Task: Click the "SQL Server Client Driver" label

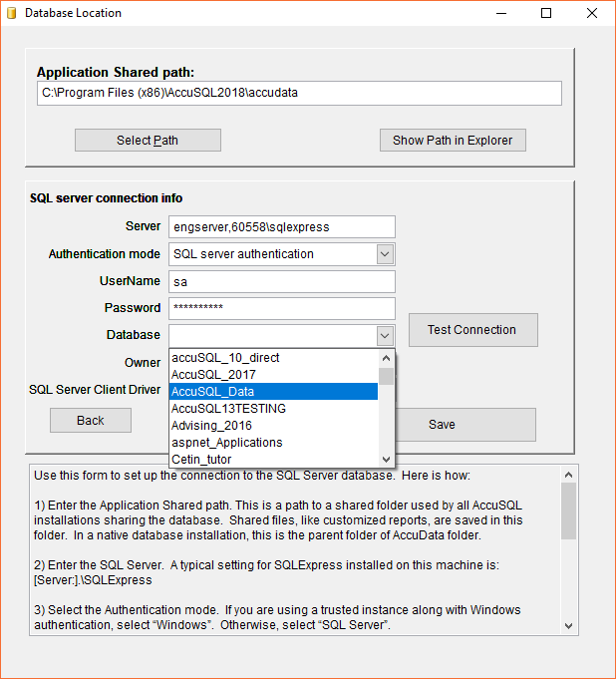Action: pos(95,390)
